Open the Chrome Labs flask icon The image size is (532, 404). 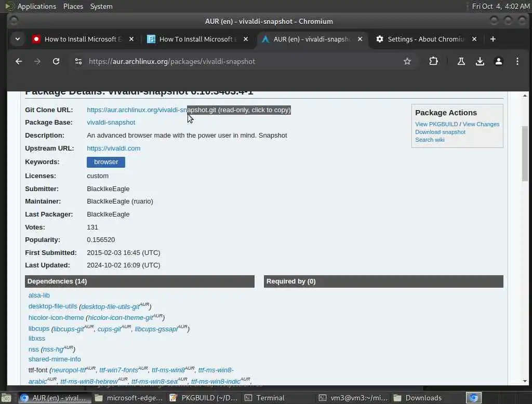(461, 61)
